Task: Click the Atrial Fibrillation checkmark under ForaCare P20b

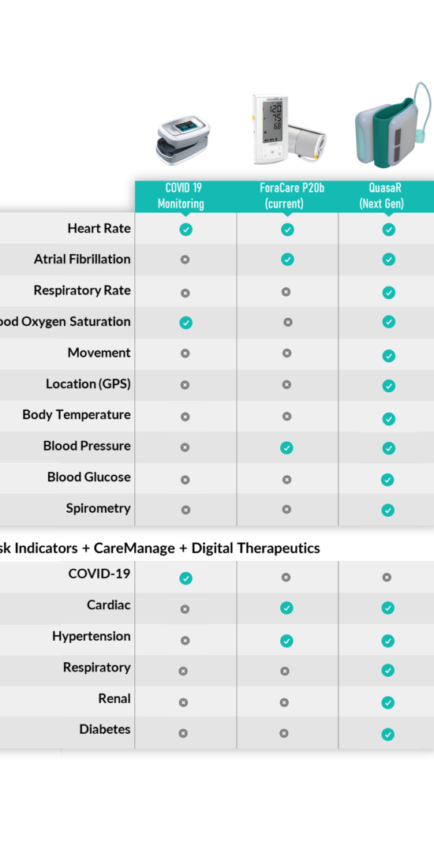Action: tap(287, 259)
